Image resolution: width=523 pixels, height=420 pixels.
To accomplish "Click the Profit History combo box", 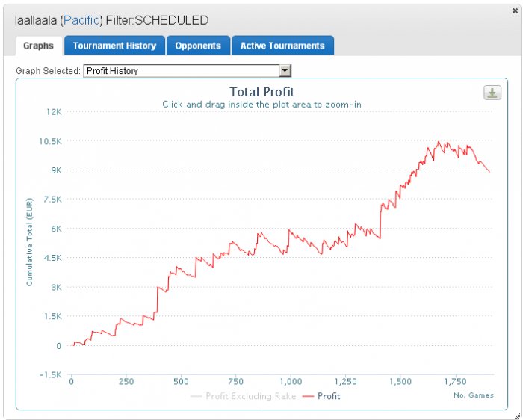I will (187, 71).
